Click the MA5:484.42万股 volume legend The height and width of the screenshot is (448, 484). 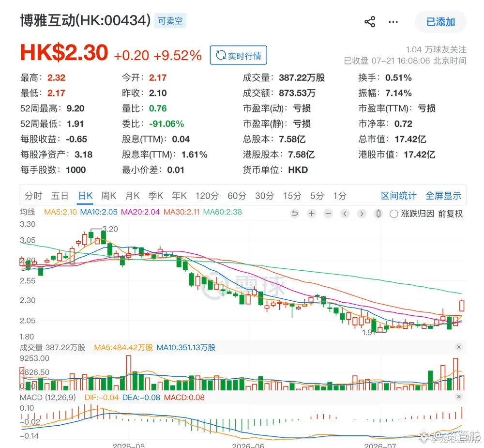pos(123,348)
